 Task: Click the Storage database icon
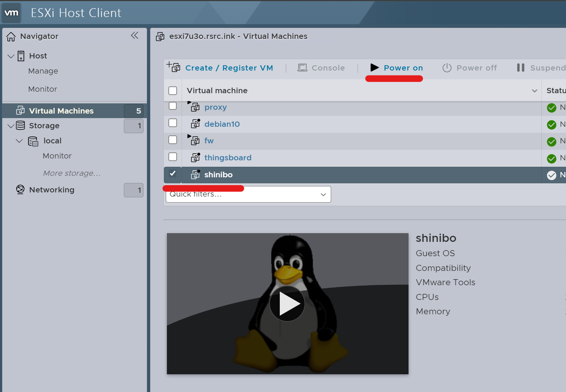20,125
